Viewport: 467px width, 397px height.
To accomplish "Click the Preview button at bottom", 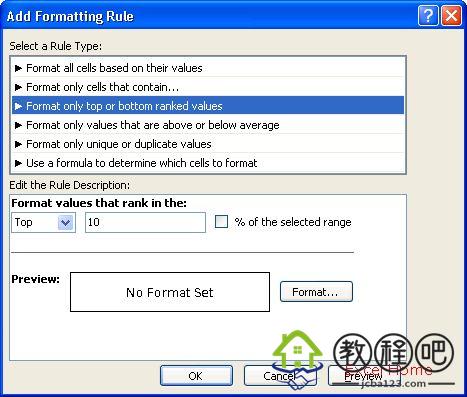I will 364,376.
